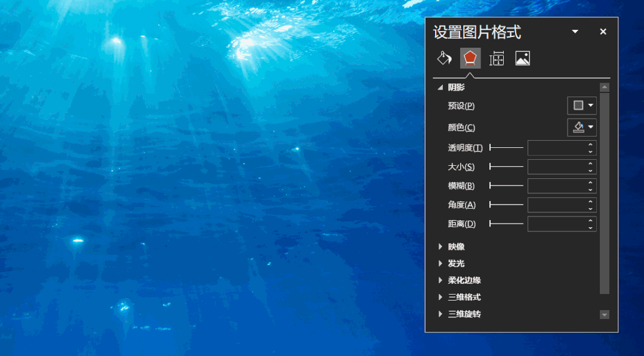Click the 透明度 slider track
This screenshot has width=644, height=356.
(506, 148)
